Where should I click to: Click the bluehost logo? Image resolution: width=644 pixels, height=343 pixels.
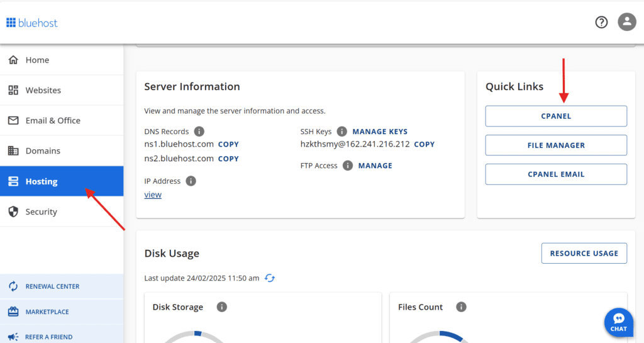(32, 23)
